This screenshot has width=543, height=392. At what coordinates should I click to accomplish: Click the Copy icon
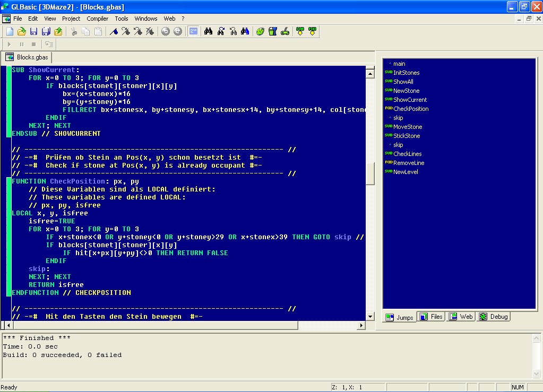[86, 31]
